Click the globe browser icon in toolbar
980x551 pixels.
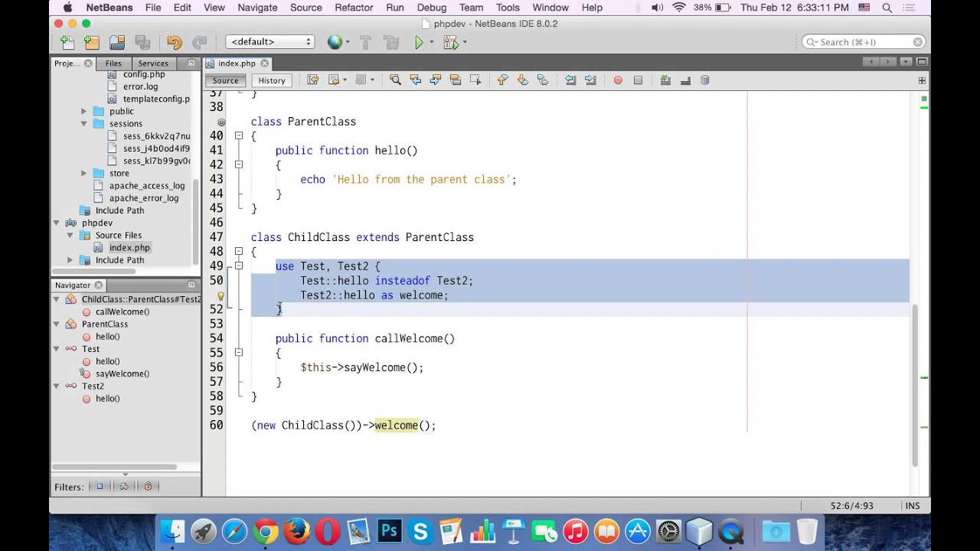[335, 43]
